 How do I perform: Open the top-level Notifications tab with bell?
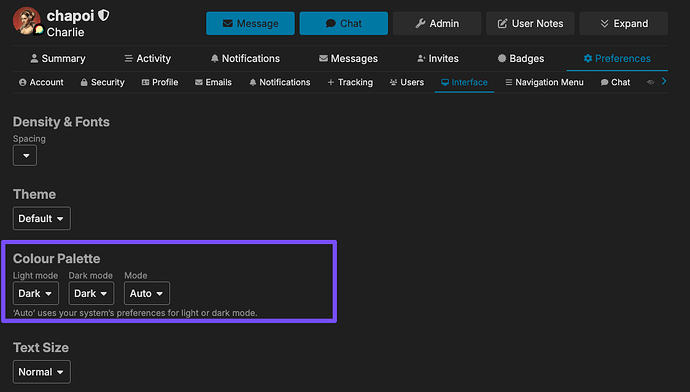click(245, 59)
